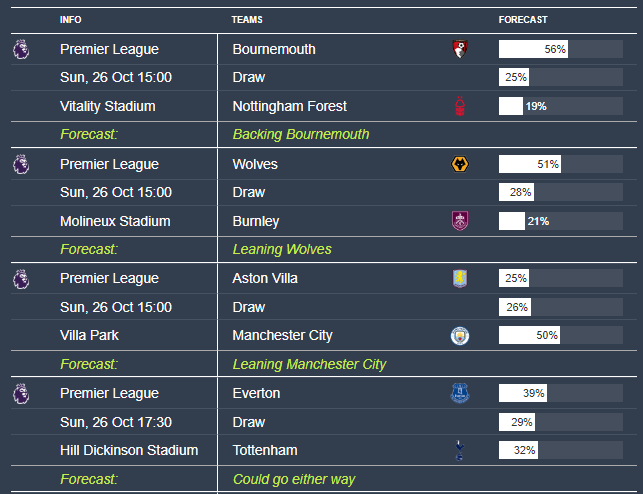Click the FORECAST column header
Screen dimensions: 643x494
523,20
